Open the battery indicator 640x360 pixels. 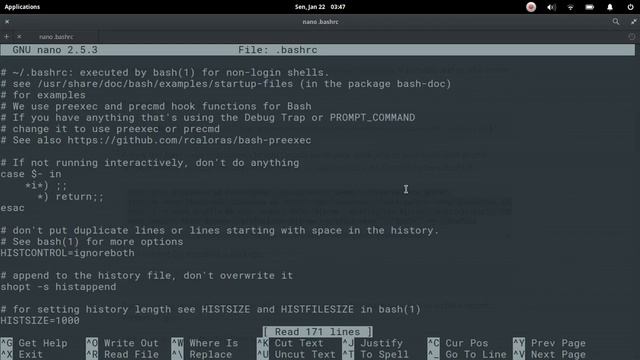click(590, 7)
